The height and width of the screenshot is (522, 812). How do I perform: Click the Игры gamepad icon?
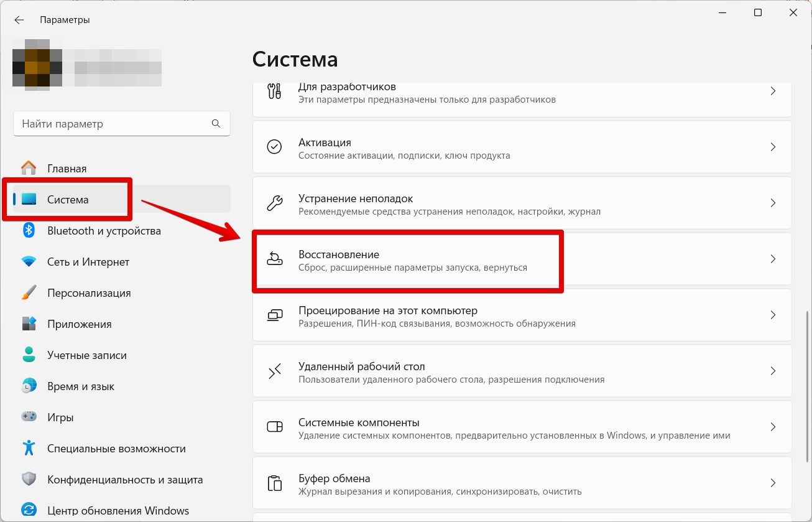pos(29,417)
